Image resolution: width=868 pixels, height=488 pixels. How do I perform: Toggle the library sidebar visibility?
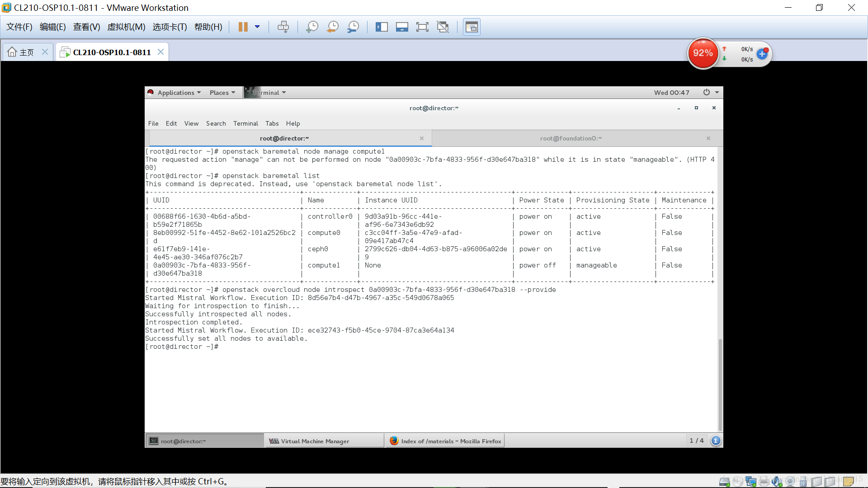click(x=382, y=27)
